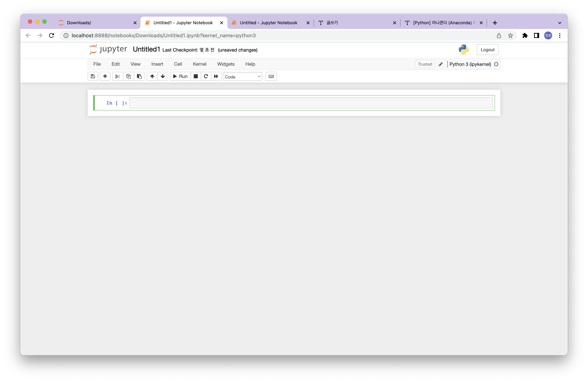Toggle the Trusted notebook indicator

click(425, 64)
